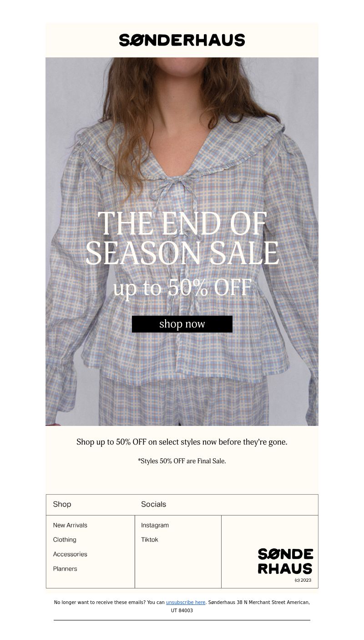Click the plaid blouse hero image
364x640 pixels.
point(182,241)
